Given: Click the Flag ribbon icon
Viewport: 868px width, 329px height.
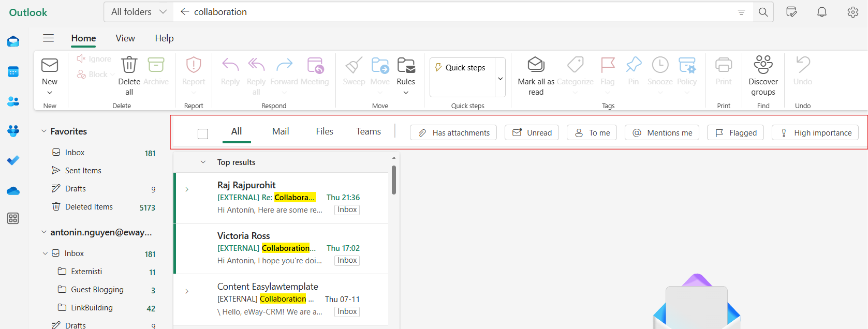Looking at the screenshot, I should [608, 65].
